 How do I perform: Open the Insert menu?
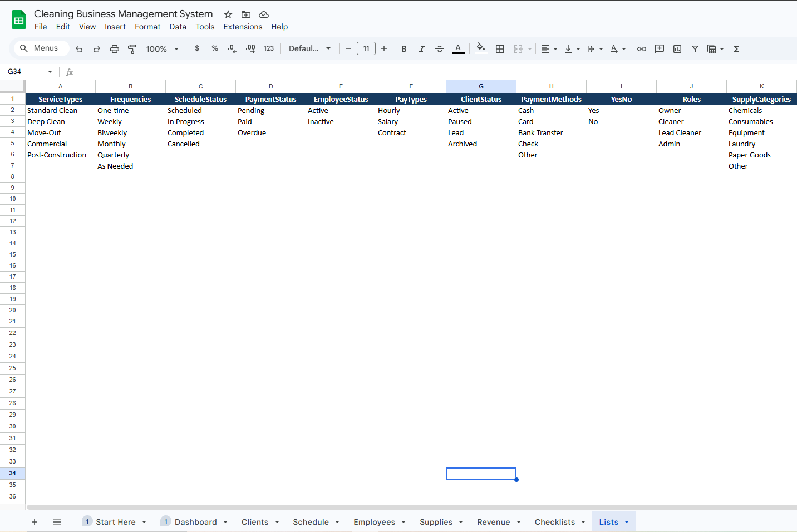(x=115, y=27)
